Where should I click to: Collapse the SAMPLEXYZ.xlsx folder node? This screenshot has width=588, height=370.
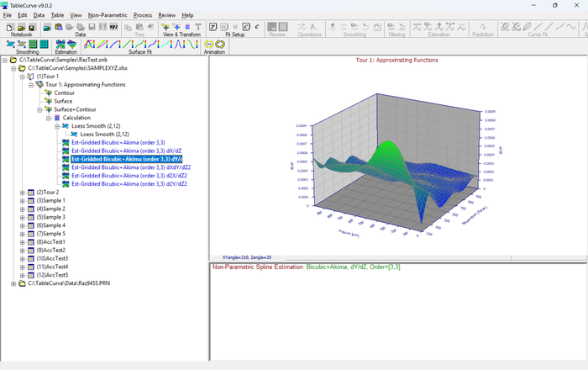pyautogui.click(x=13, y=68)
